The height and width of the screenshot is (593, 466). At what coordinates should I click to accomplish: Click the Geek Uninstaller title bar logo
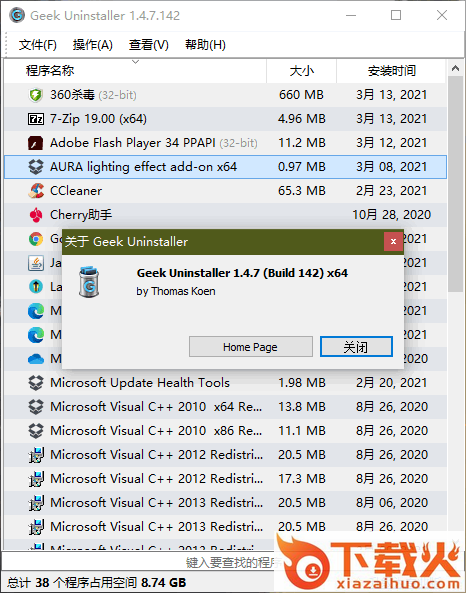click(17, 16)
